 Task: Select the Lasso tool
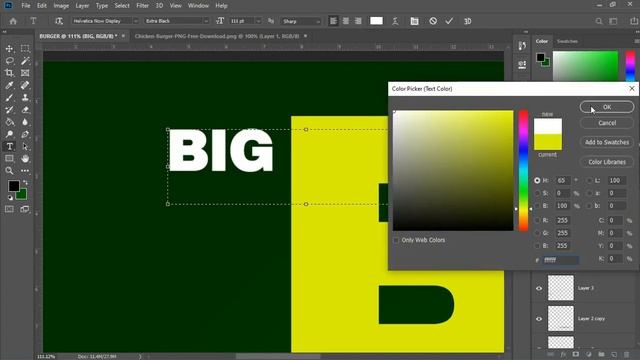point(9,61)
